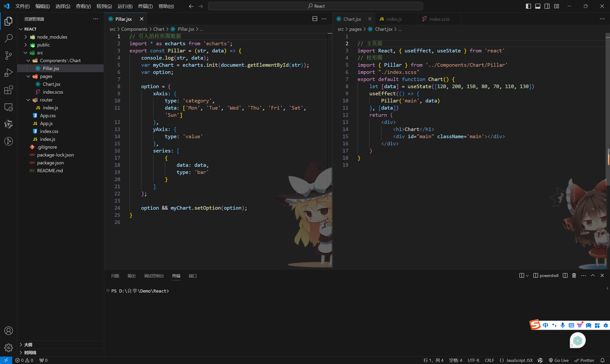The image size is (610, 364).
Task: Open more actions for the Chart.jsx editor group
Action: click(602, 19)
